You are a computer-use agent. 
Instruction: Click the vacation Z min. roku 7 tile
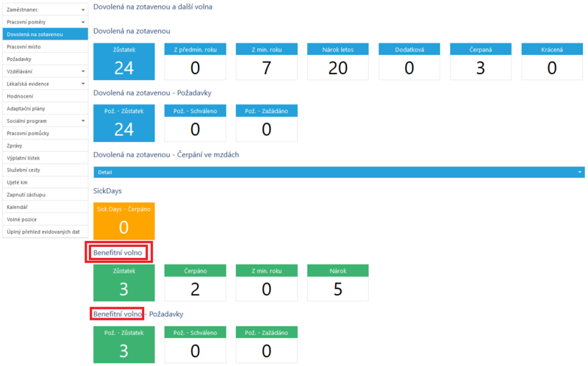click(x=267, y=62)
